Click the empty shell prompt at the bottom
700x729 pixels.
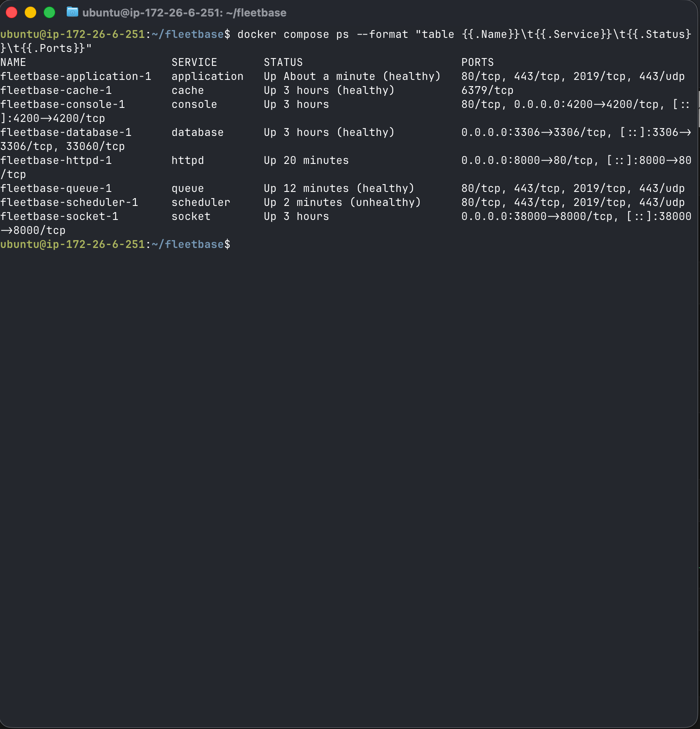pyautogui.click(x=115, y=244)
